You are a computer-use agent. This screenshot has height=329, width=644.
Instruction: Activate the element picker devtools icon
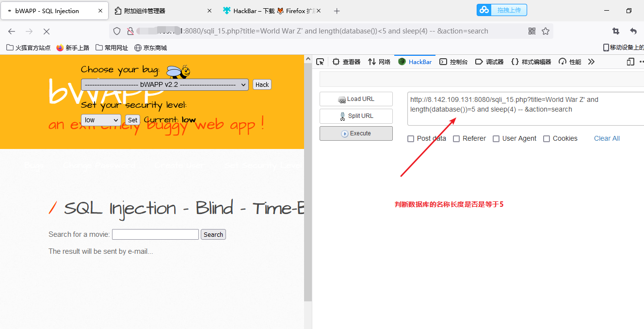[x=320, y=62]
